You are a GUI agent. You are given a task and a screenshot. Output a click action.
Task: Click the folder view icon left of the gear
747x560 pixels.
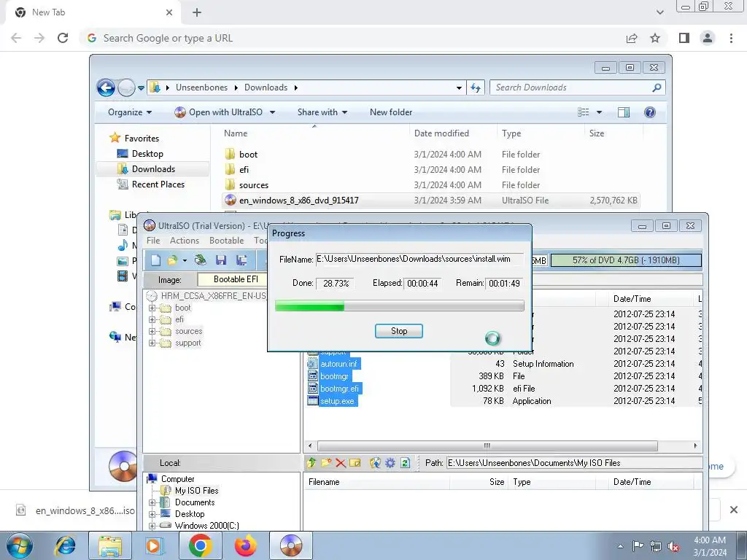pyautogui.click(x=375, y=462)
